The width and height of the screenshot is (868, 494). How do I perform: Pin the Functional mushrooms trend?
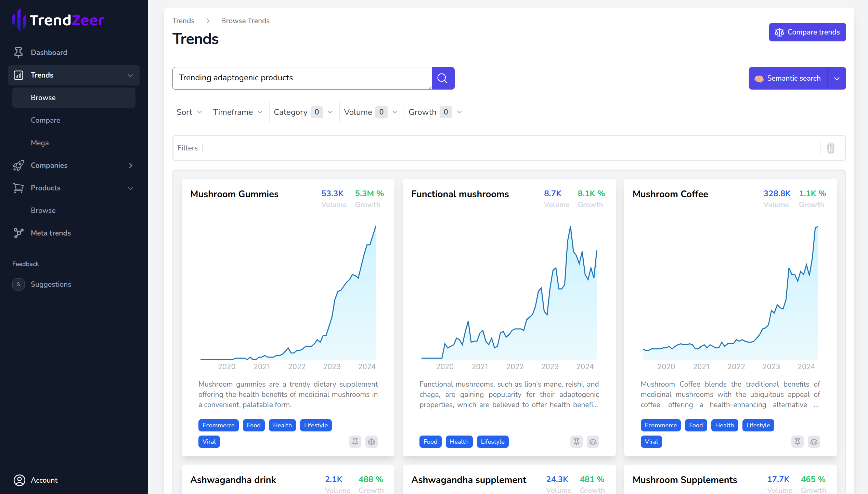[576, 442]
